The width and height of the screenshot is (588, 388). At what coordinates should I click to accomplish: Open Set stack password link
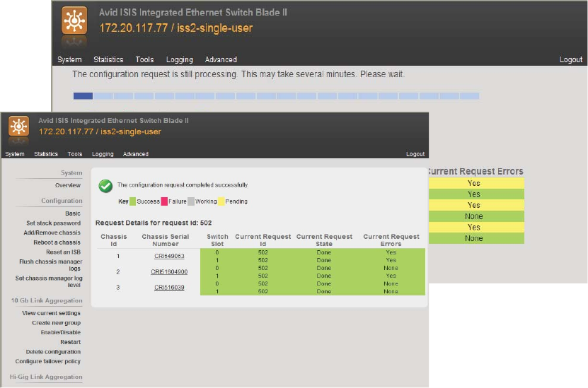point(53,223)
